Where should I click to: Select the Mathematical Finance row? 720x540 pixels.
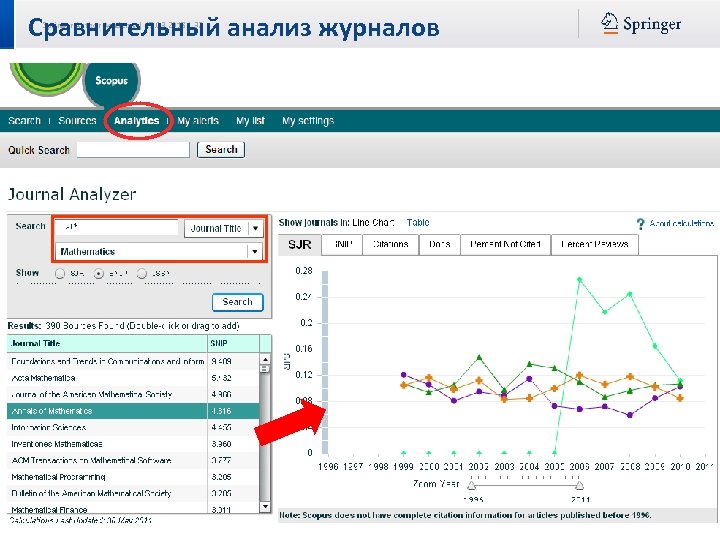pyautogui.click(x=133, y=509)
